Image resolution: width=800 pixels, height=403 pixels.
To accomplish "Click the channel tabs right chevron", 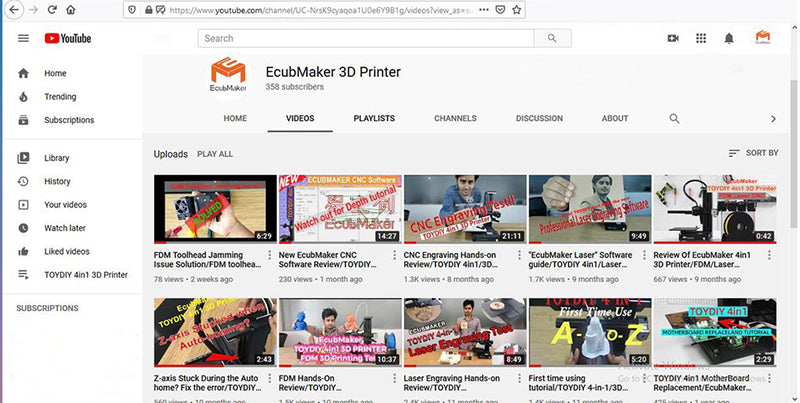I will [x=773, y=119].
